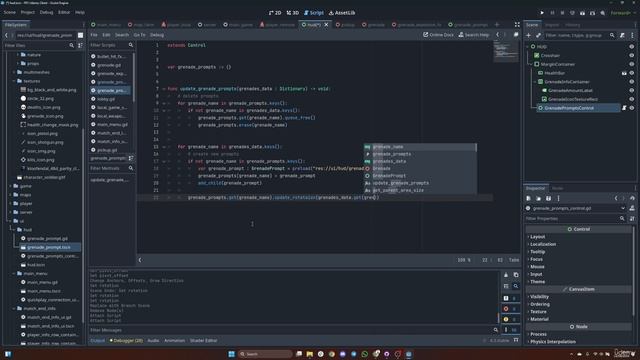Attach script icon in Scene dock toolbar
The image size is (640, 360).
[x=622, y=36]
